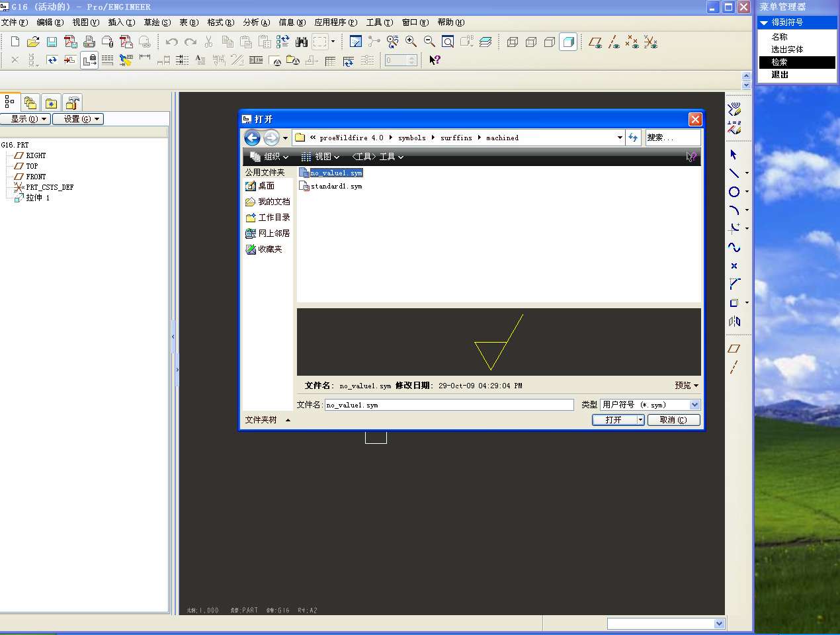Toggle datum axes display
The width and height of the screenshot is (840, 635).
click(x=614, y=42)
